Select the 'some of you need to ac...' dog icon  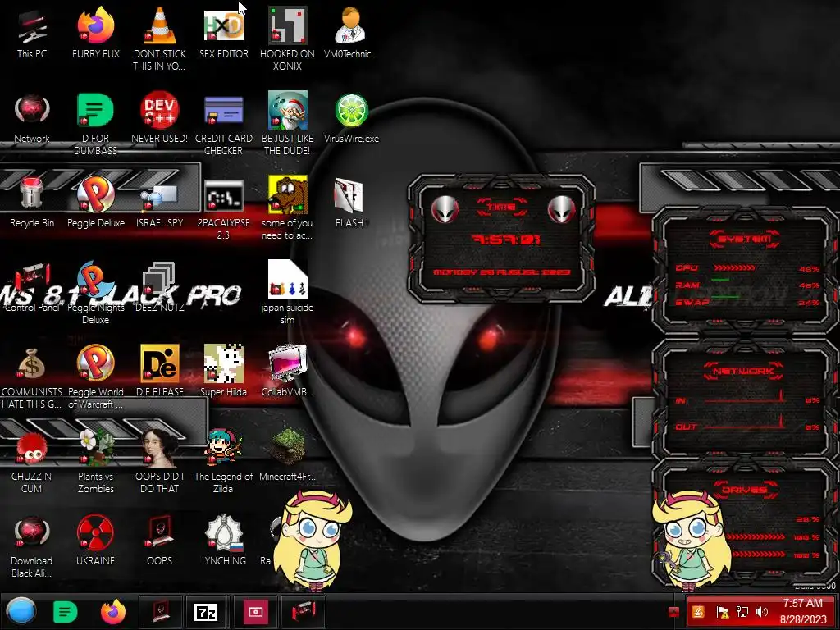click(287, 195)
